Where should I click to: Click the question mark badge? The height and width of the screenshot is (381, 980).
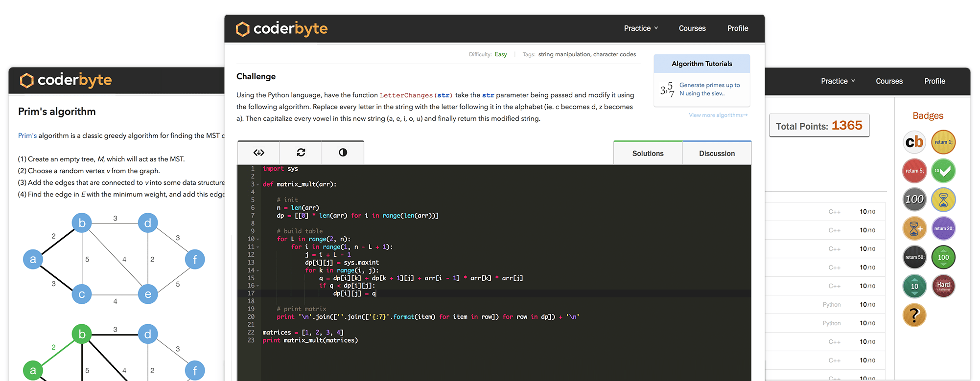point(914,315)
